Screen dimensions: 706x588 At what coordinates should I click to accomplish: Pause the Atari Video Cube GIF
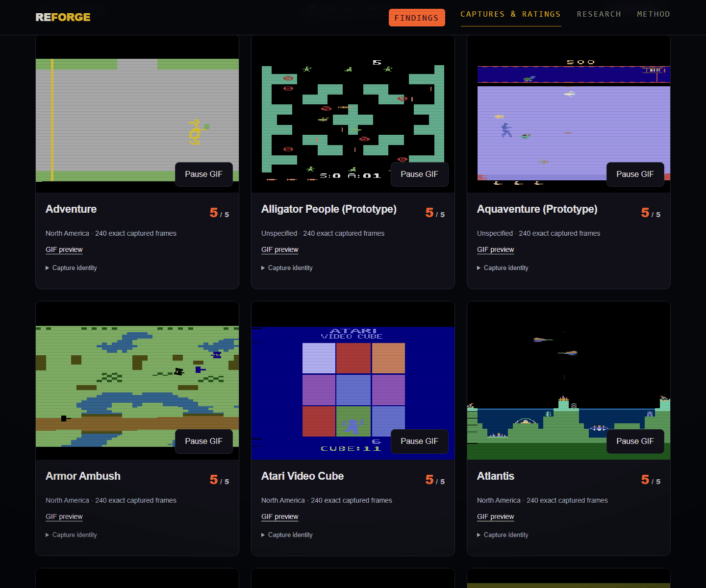(x=419, y=441)
